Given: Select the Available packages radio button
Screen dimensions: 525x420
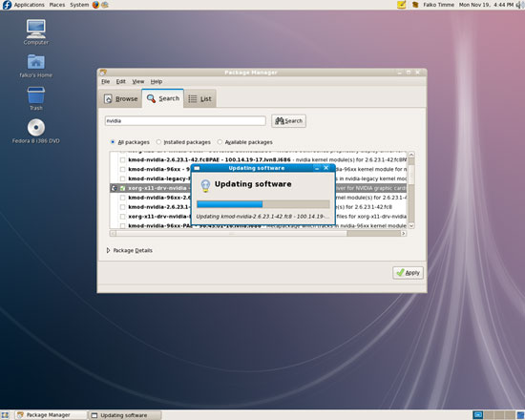Looking at the screenshot, I should click(220, 142).
